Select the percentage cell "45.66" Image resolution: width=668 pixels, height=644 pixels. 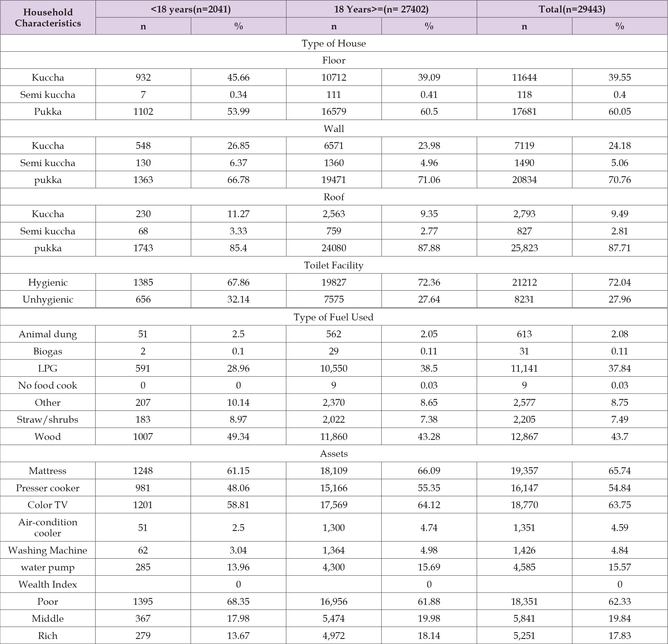238,77
